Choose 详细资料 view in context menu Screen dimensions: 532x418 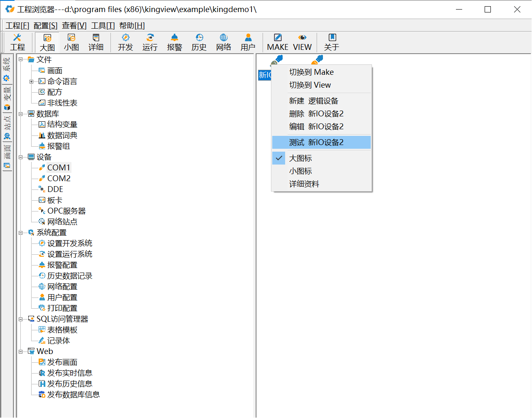(304, 184)
